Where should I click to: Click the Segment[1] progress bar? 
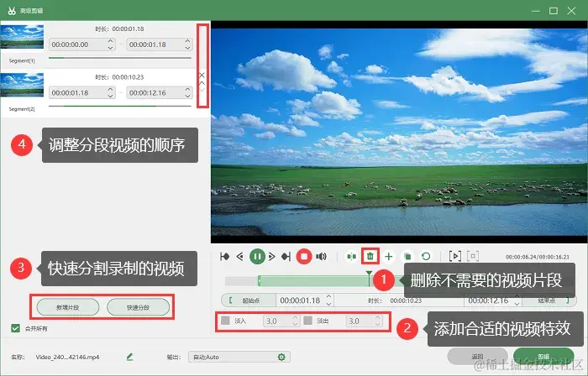tap(120, 58)
